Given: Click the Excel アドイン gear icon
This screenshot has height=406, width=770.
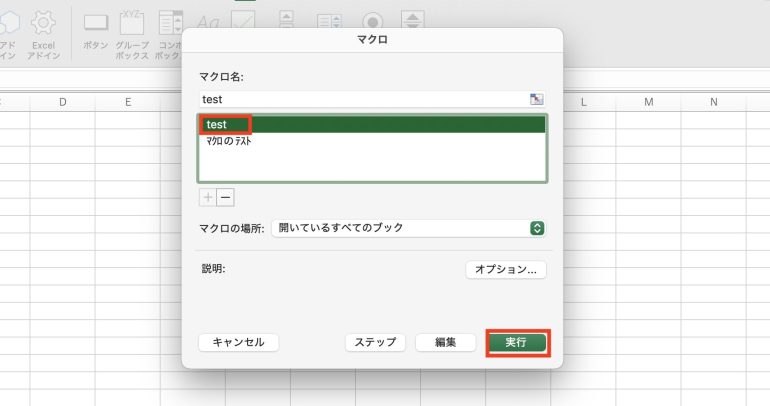Looking at the screenshot, I should 43,23.
